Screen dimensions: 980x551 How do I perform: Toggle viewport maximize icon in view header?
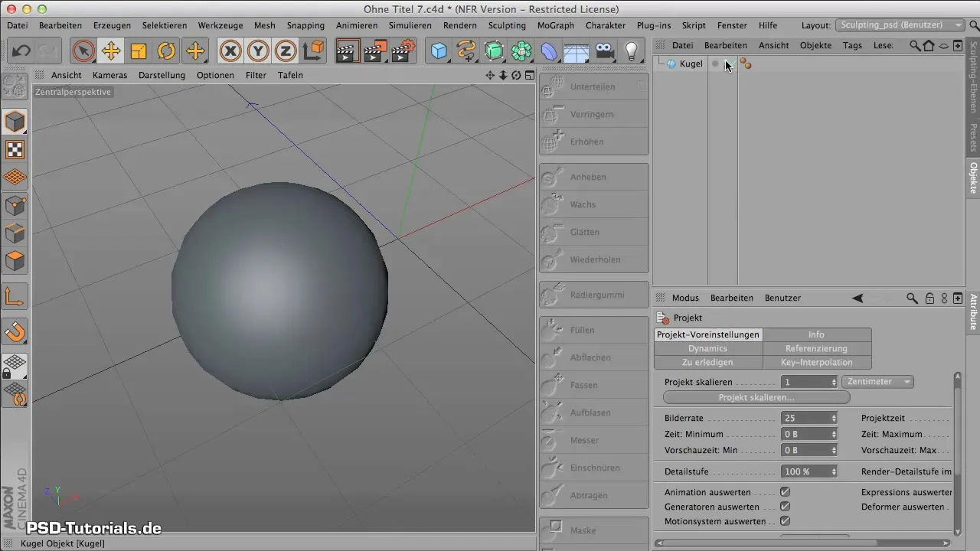click(530, 75)
